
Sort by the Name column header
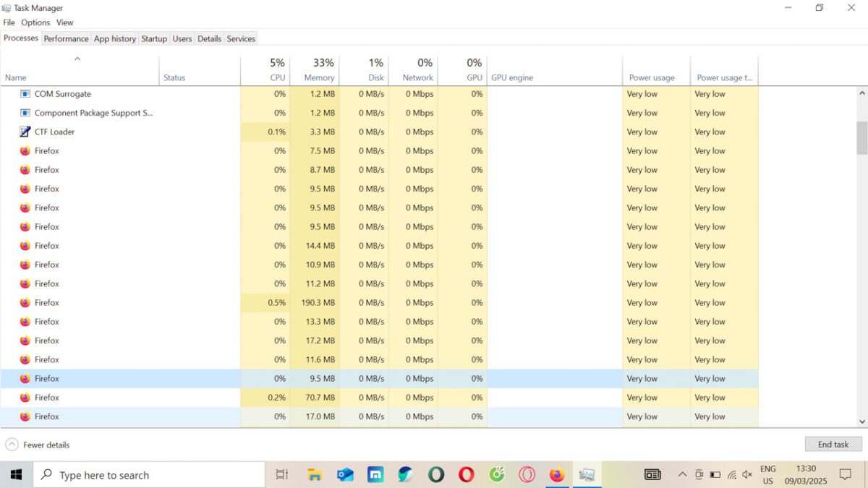tap(80, 70)
